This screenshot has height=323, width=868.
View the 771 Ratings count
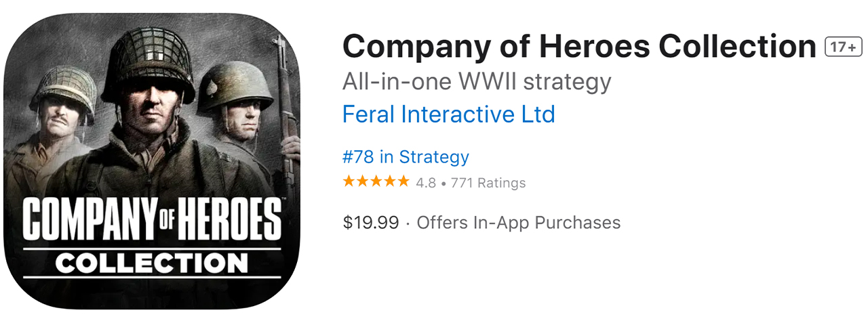[x=488, y=183]
